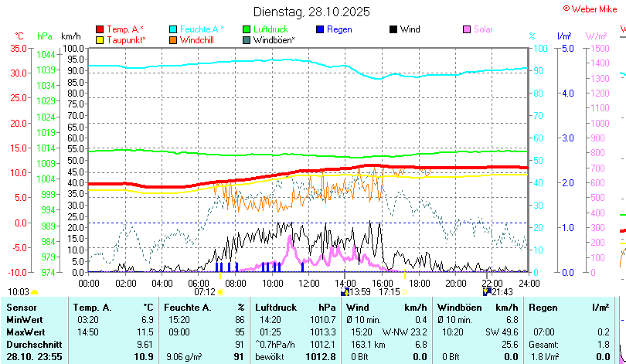Click the Regen column header in table
The height and width of the screenshot is (364, 626).
(x=542, y=308)
